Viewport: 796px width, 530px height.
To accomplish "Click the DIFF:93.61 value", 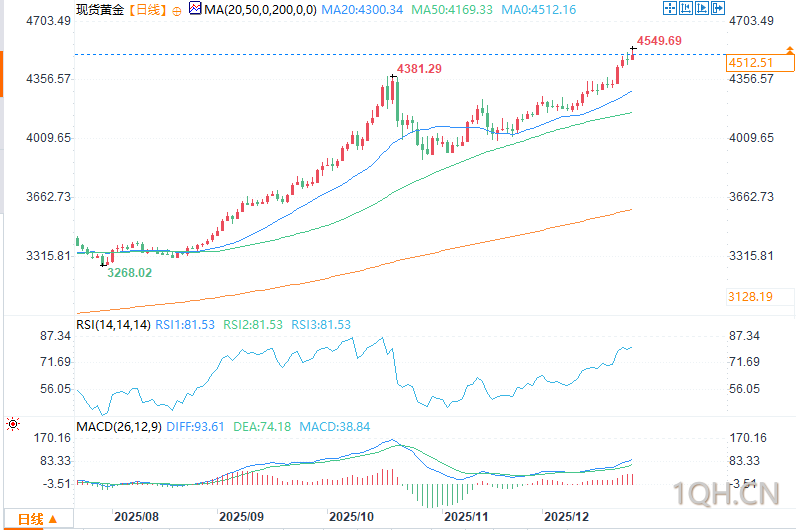I will pyautogui.click(x=195, y=427).
